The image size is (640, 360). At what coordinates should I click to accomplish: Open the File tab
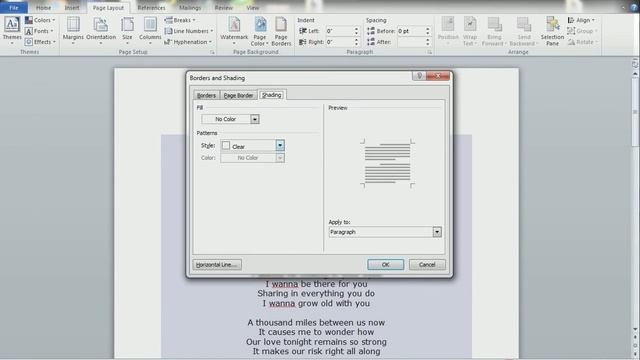click(x=14, y=8)
